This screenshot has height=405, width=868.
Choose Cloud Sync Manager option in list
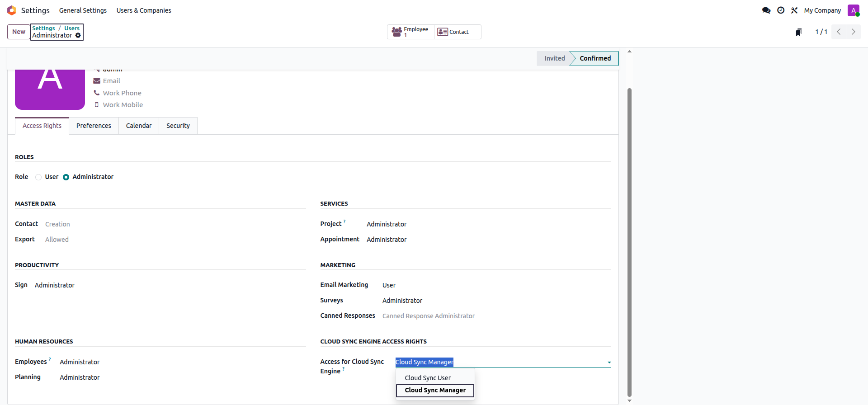pos(435,391)
